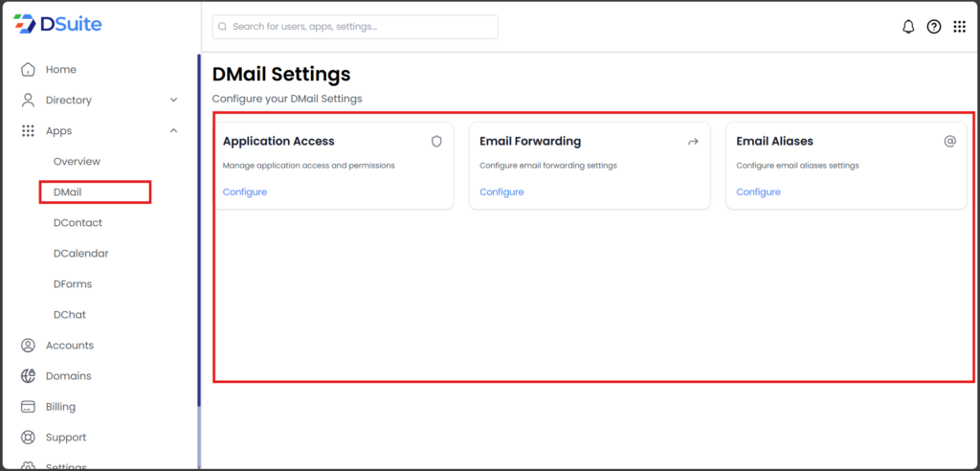980x471 pixels.
Task: Focus the search users, apps, settings field
Action: (355, 27)
